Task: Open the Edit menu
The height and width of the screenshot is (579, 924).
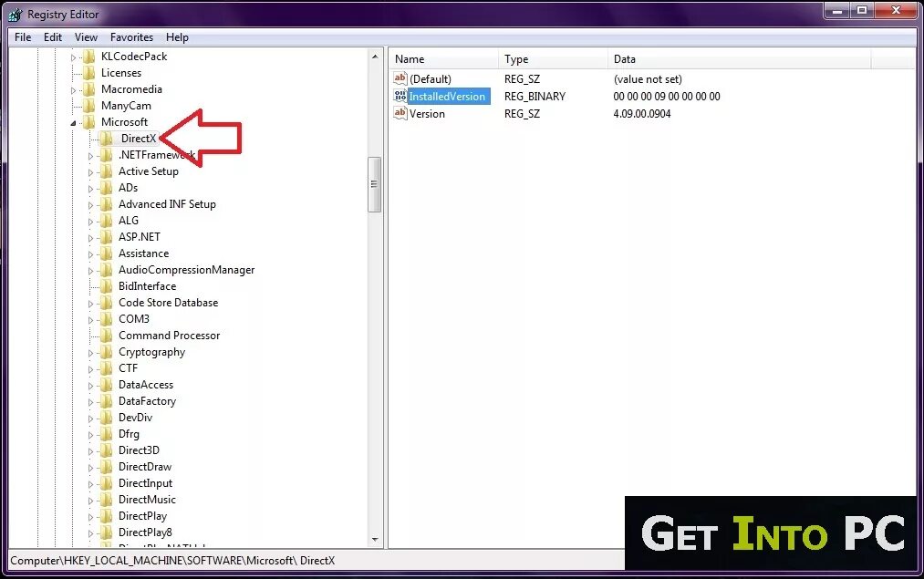Action: (52, 37)
